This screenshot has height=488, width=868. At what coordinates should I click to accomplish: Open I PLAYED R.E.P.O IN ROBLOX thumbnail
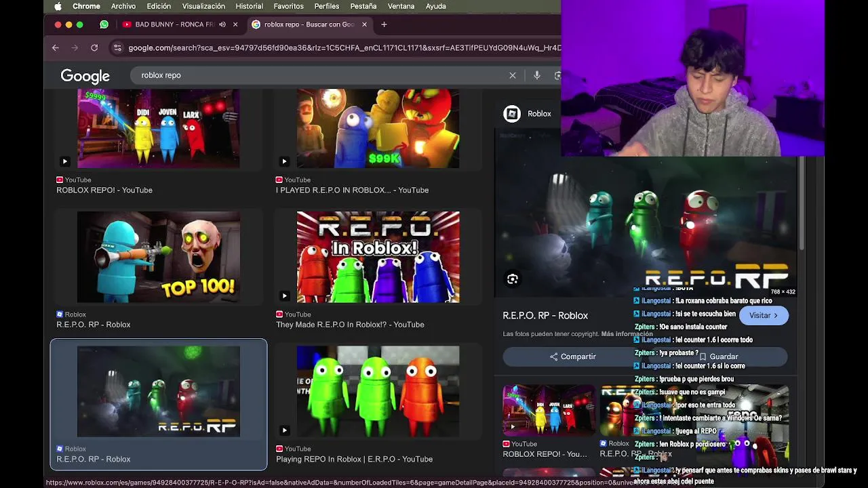click(x=378, y=128)
